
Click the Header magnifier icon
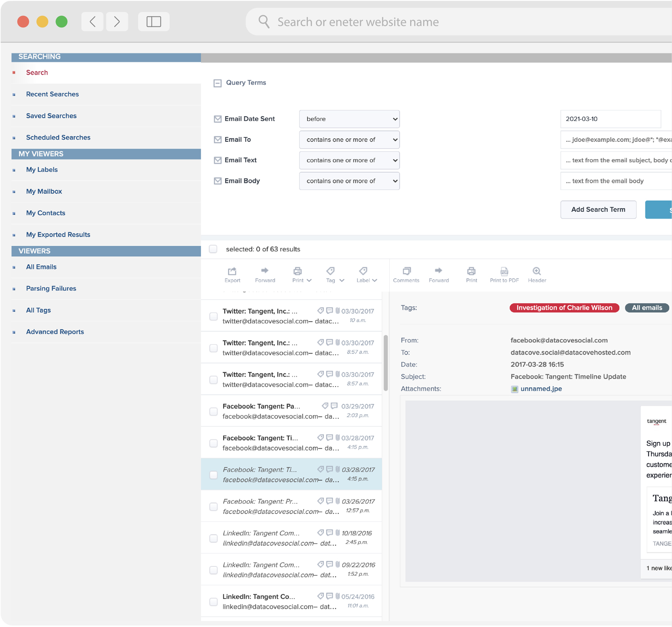point(537,271)
